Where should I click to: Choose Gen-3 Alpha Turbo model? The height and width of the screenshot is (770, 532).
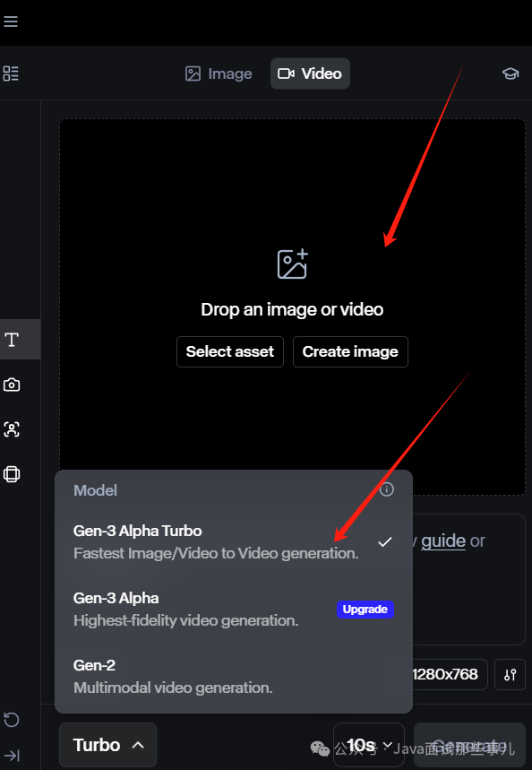click(234, 541)
